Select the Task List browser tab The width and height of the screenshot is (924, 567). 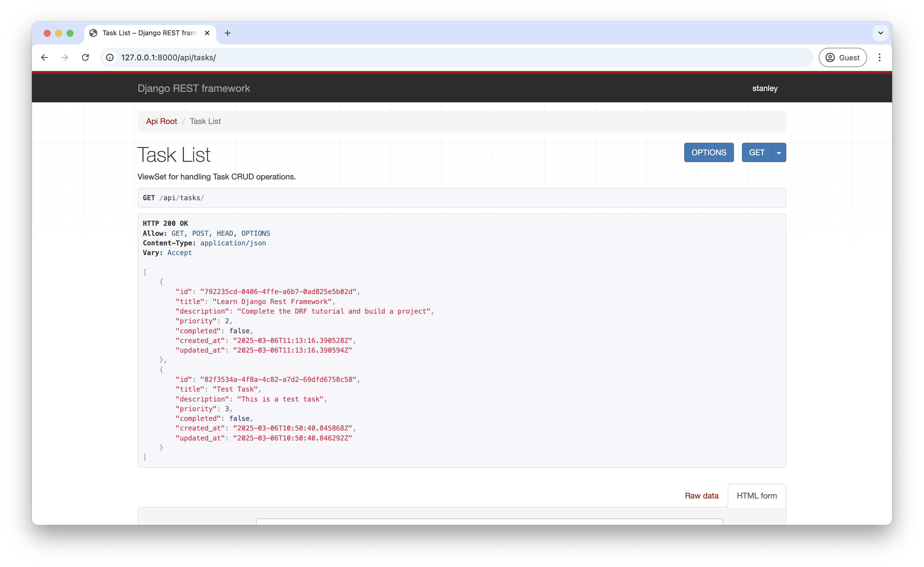150,33
